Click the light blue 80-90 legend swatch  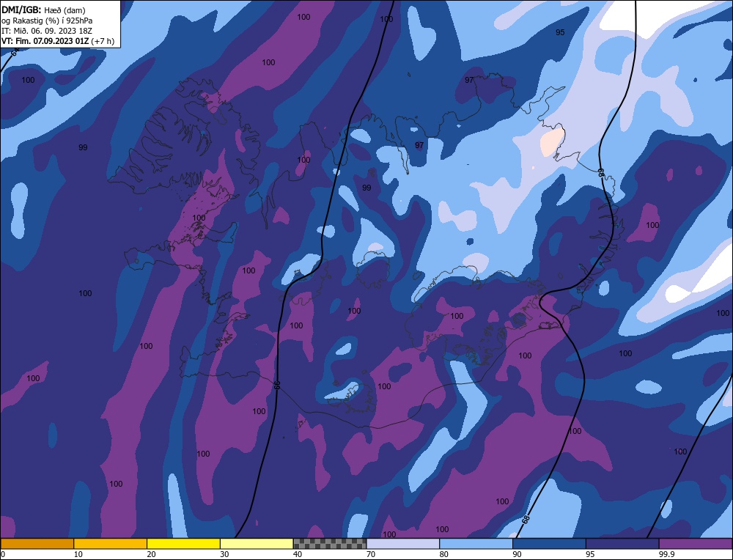coord(476,544)
